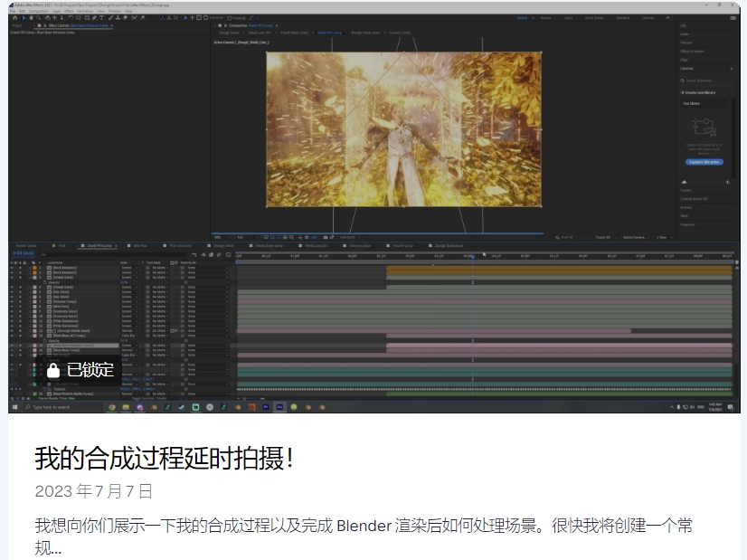The width and height of the screenshot is (747, 560).
Task: Open the 1 View layout dropdown
Action: tap(665, 237)
